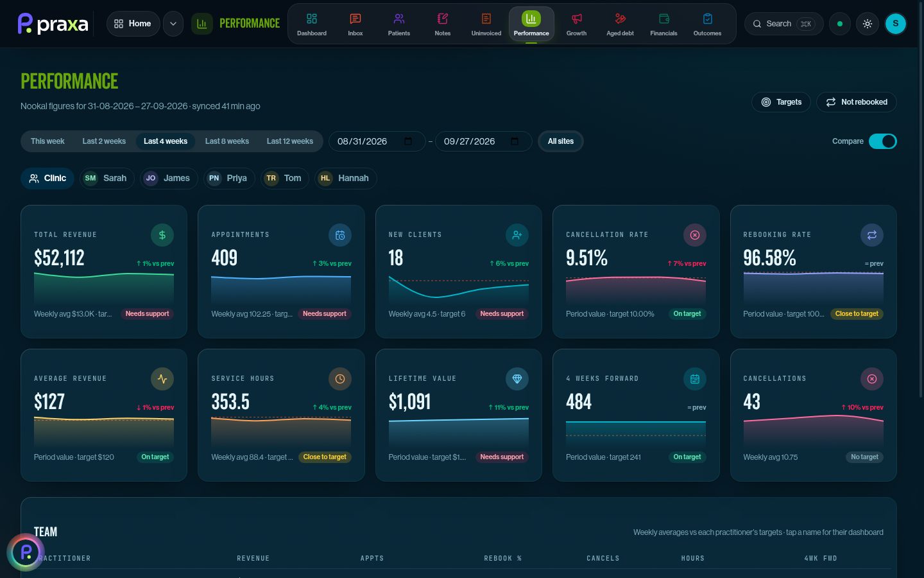Open the Inbox nav icon
This screenshot has width=924, height=578.
click(x=355, y=24)
